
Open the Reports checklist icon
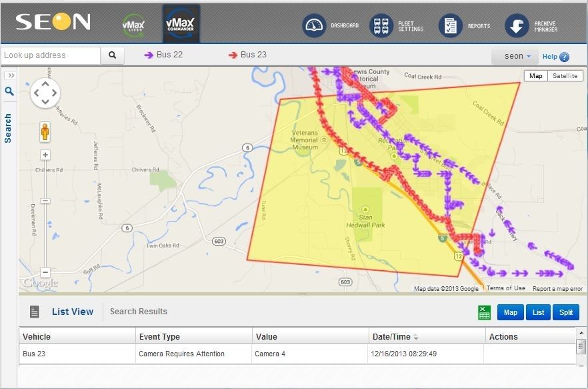[450, 26]
